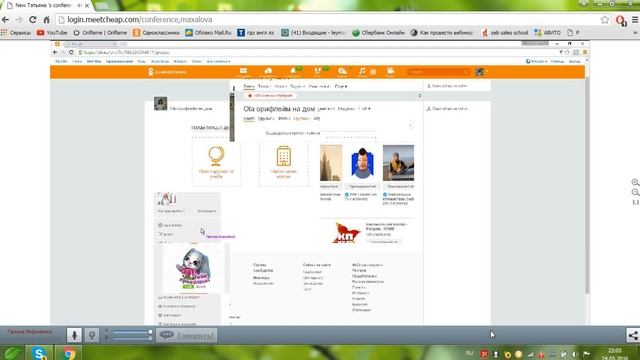
Task: Open Сервисы apps shortcut in bookmarks bar
Action: [16, 33]
